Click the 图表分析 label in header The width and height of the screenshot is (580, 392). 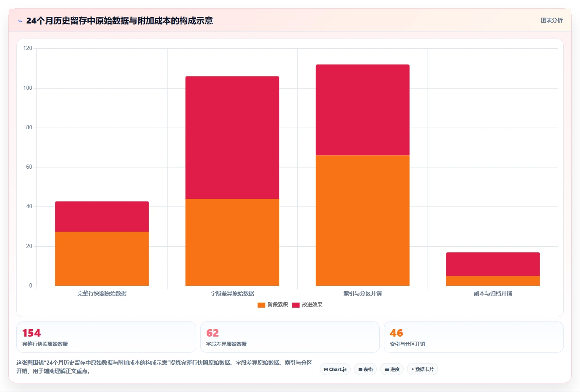551,20
